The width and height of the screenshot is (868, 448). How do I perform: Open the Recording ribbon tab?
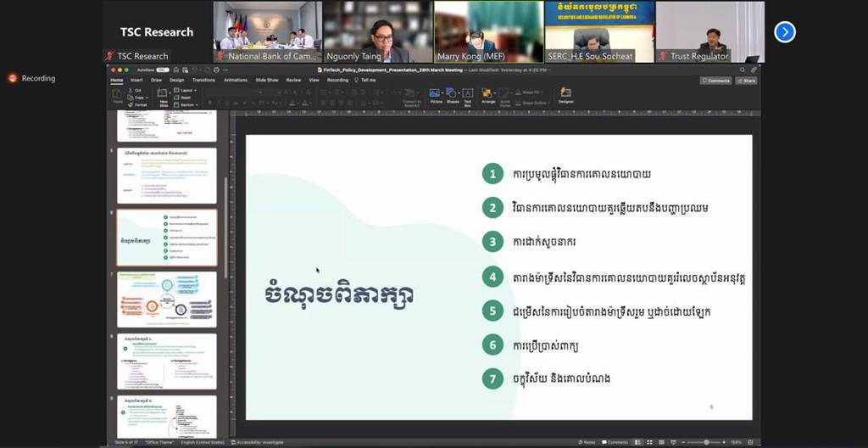coord(337,80)
